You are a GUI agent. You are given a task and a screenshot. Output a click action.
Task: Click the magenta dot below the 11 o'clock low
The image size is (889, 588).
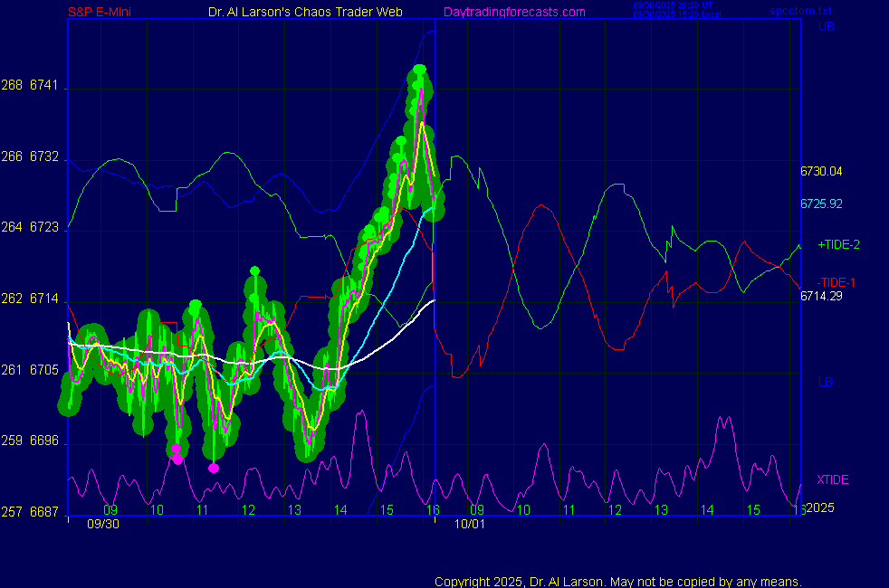[x=214, y=468]
